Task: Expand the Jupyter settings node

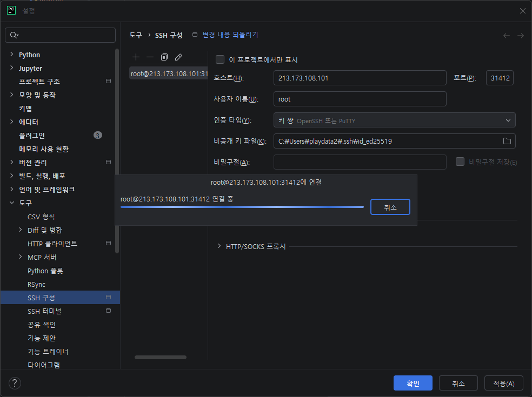Action: point(12,68)
